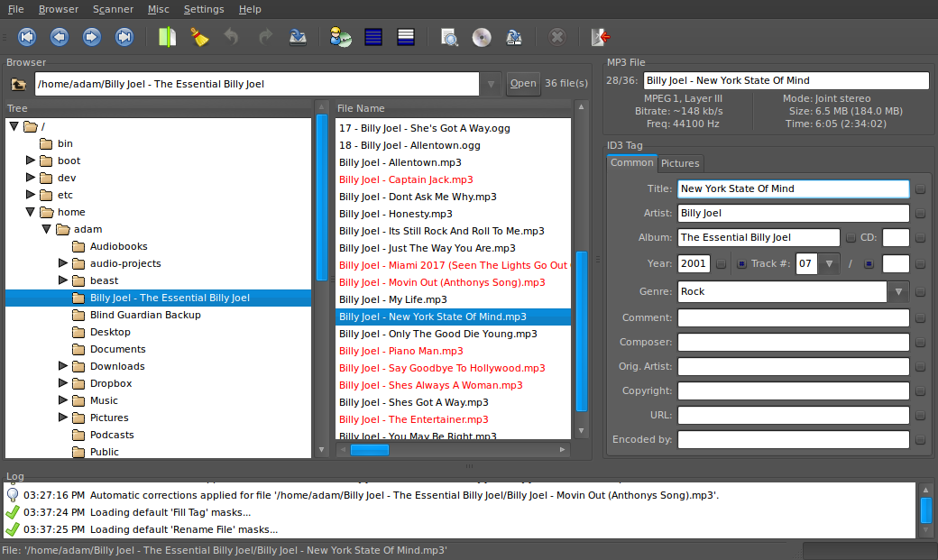Click the Year field showing 2001

694,264
